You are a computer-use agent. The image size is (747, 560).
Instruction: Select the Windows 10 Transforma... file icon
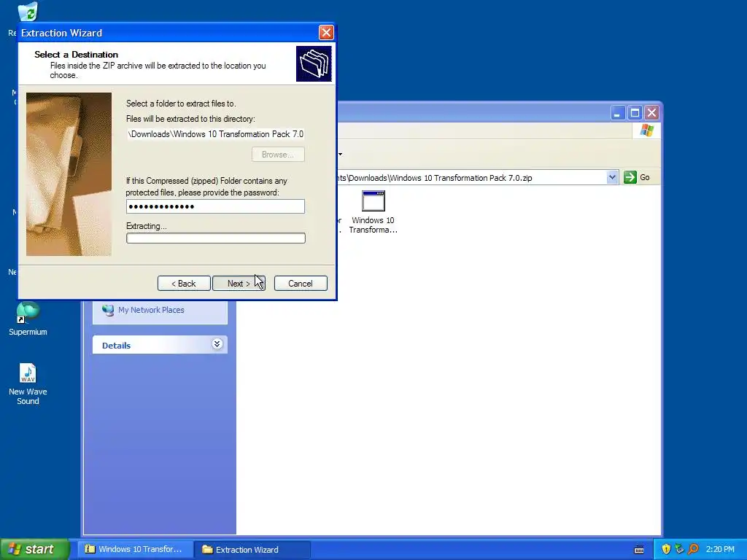tap(373, 212)
